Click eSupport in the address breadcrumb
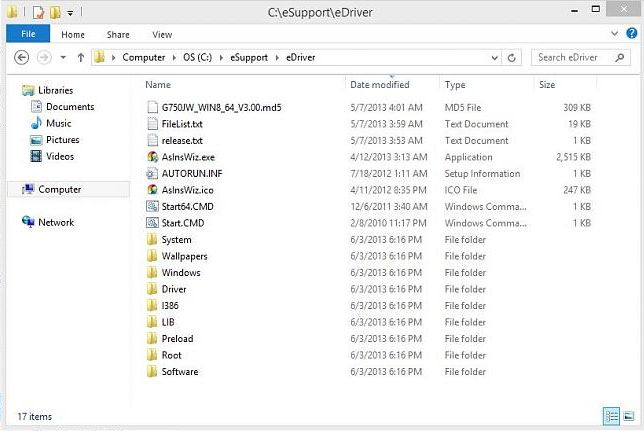Image resolution: width=644 pixels, height=431 pixels. [x=249, y=58]
